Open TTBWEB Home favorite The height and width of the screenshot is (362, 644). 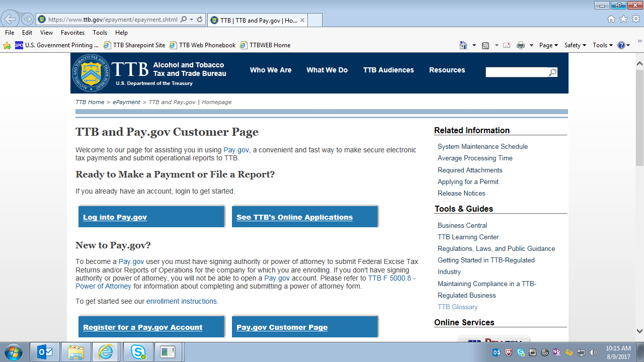266,45
